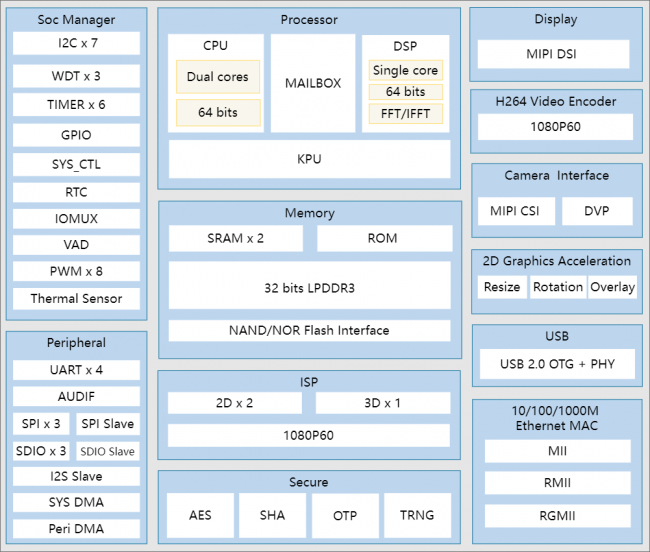This screenshot has height=552, width=650.
Task: Click the DSP label
Action: click(x=405, y=46)
